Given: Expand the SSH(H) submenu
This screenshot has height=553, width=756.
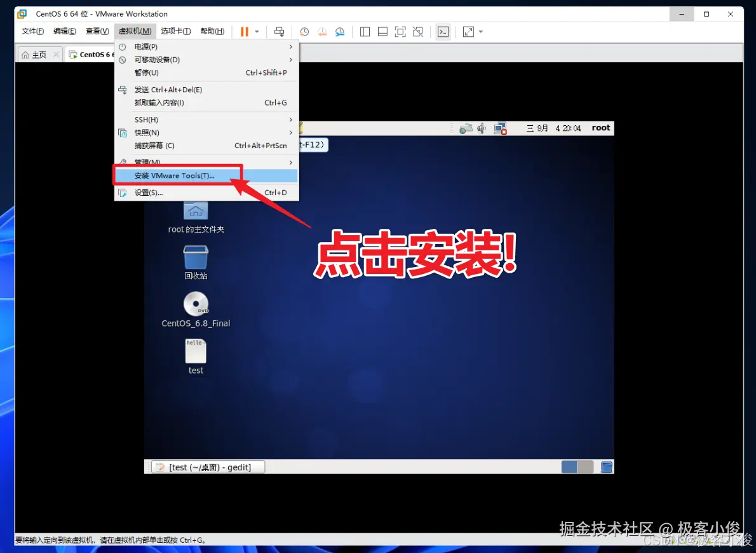Looking at the screenshot, I should (206, 119).
